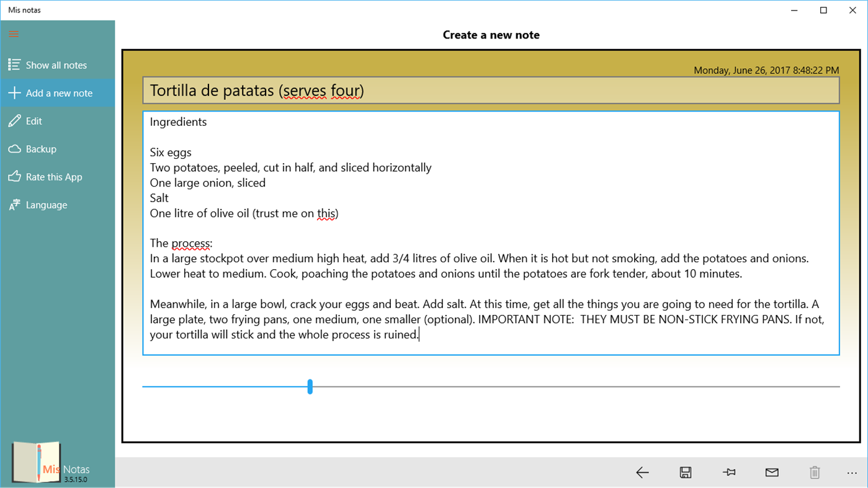Pin the note to Start
This screenshot has height=488, width=868.
728,472
